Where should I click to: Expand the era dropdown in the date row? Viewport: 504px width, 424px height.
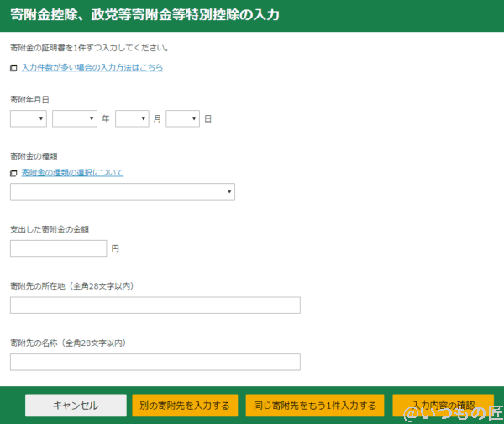(29, 119)
